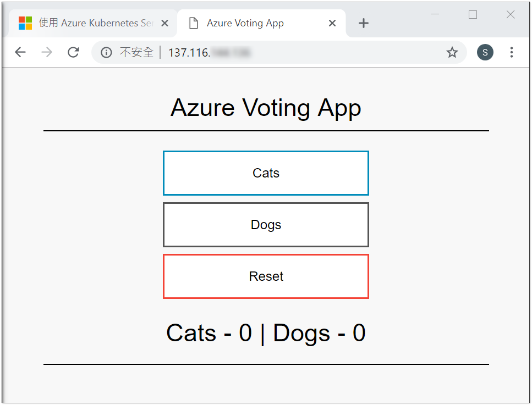The height and width of the screenshot is (405, 532).
Task: Reload the current page
Action: pyautogui.click(x=73, y=52)
